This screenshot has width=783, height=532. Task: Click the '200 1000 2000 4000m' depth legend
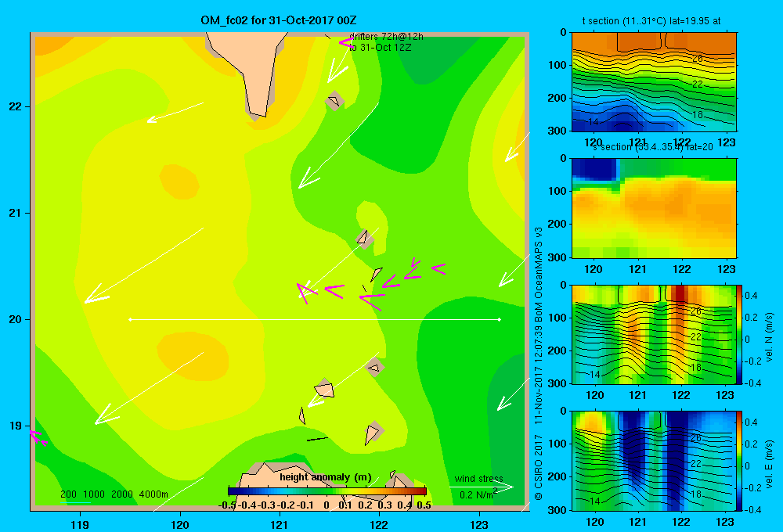(x=114, y=494)
